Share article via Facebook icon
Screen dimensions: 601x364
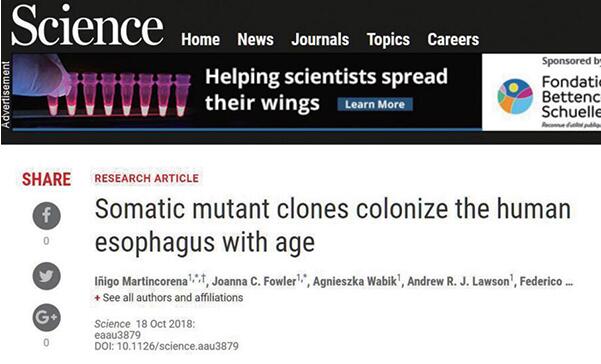[x=46, y=216]
